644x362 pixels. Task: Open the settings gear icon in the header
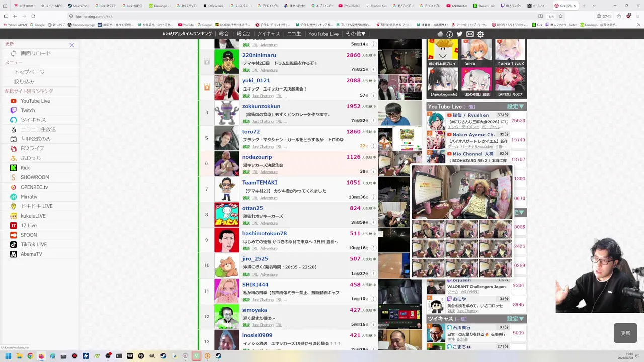click(x=480, y=34)
